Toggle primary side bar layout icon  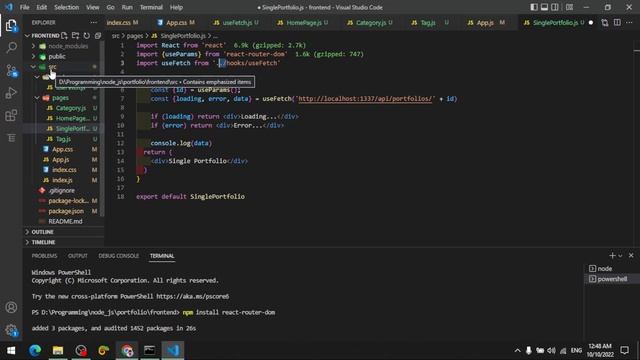[534, 7]
